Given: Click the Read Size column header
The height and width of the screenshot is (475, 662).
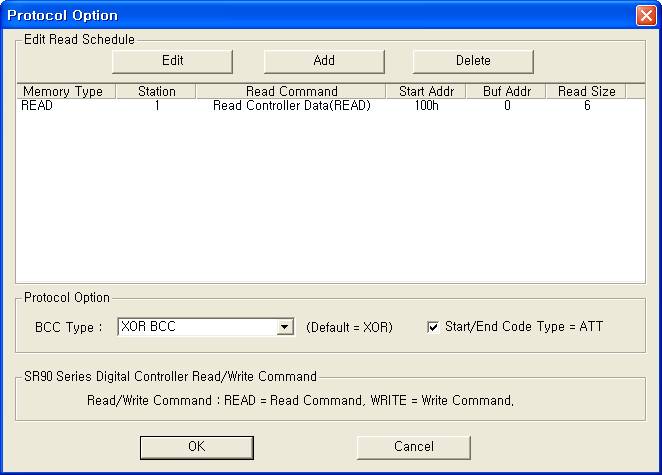Looking at the screenshot, I should click(x=586, y=91).
